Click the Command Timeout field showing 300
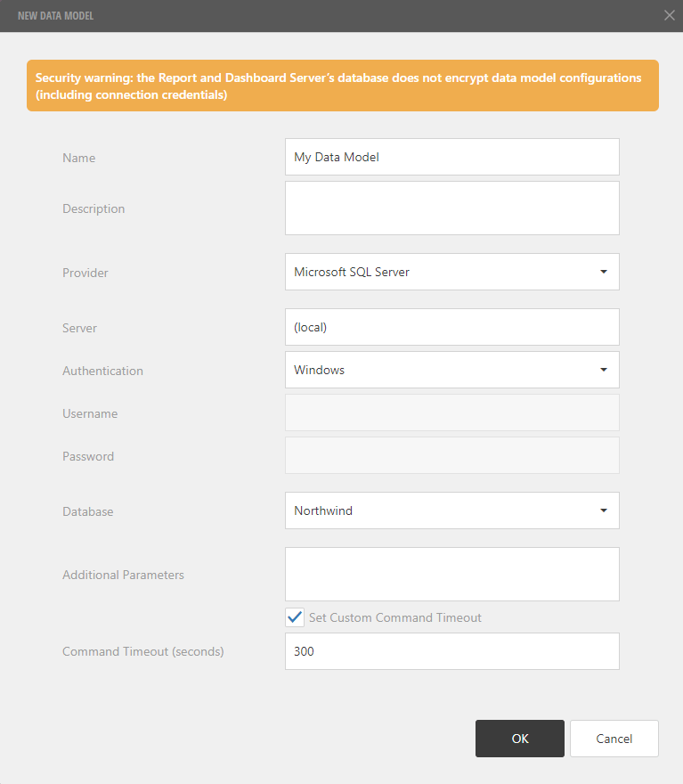This screenshot has width=683, height=784. tap(451, 651)
